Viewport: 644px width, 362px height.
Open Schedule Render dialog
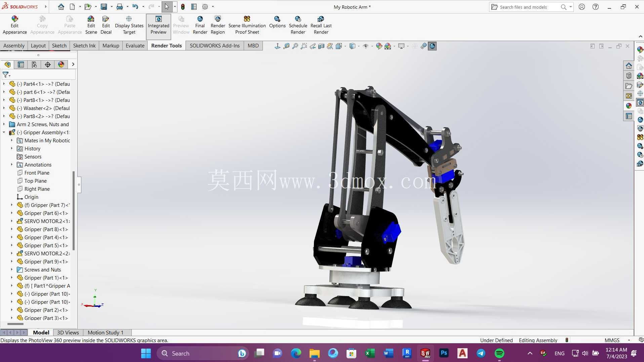pos(298,25)
